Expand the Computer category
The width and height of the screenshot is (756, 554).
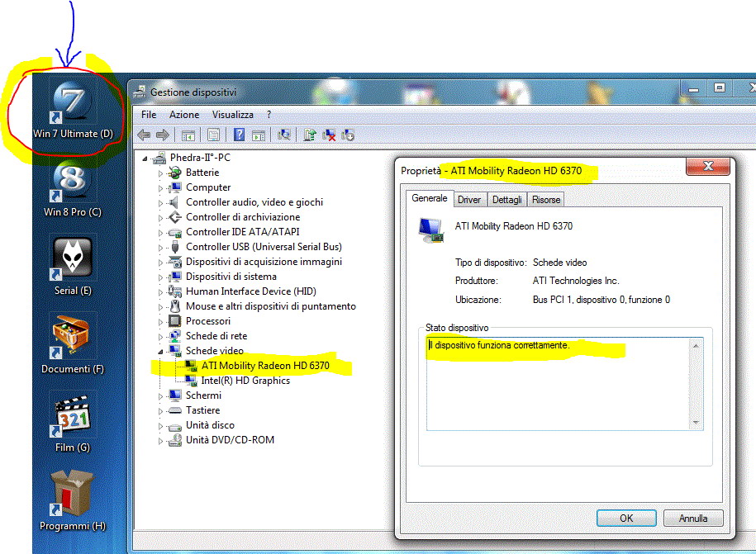point(160,188)
